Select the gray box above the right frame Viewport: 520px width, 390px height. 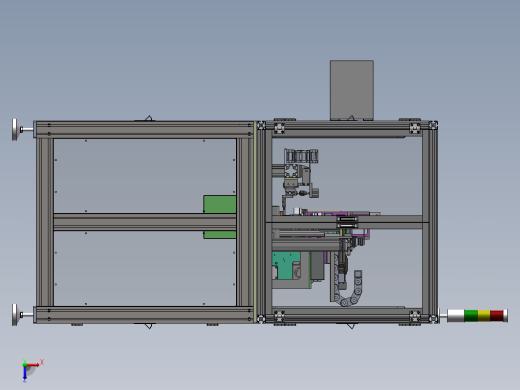352,90
